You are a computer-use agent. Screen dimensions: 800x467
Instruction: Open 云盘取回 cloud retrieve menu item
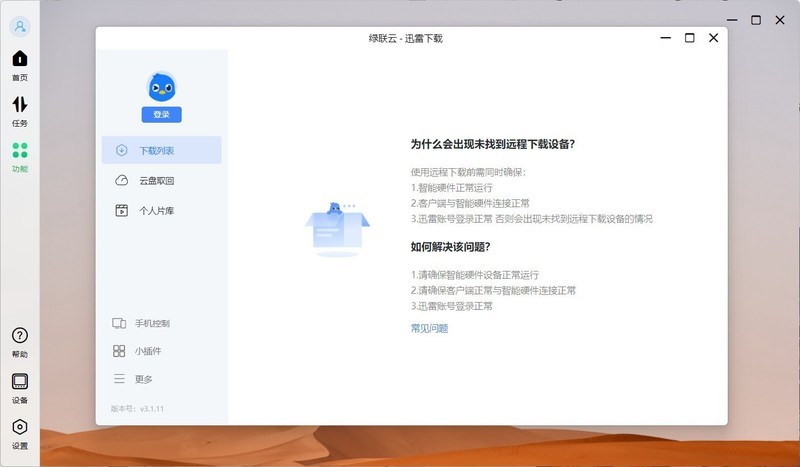[x=162, y=180]
